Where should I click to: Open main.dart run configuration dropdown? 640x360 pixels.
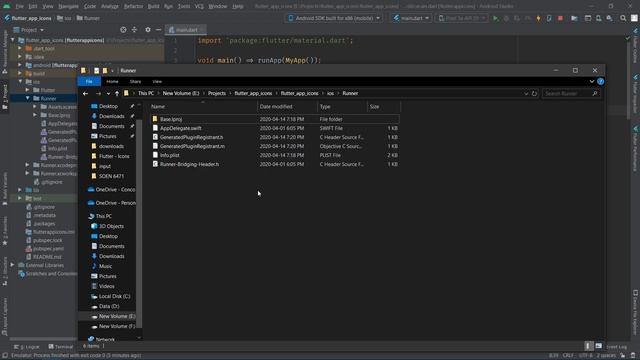pyautogui.click(x=411, y=18)
